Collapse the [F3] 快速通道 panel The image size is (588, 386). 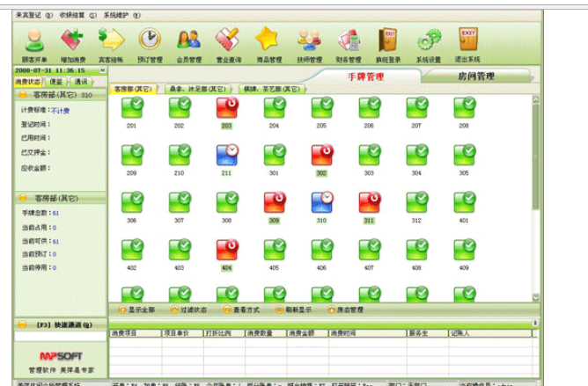pyautogui.click(x=23, y=324)
